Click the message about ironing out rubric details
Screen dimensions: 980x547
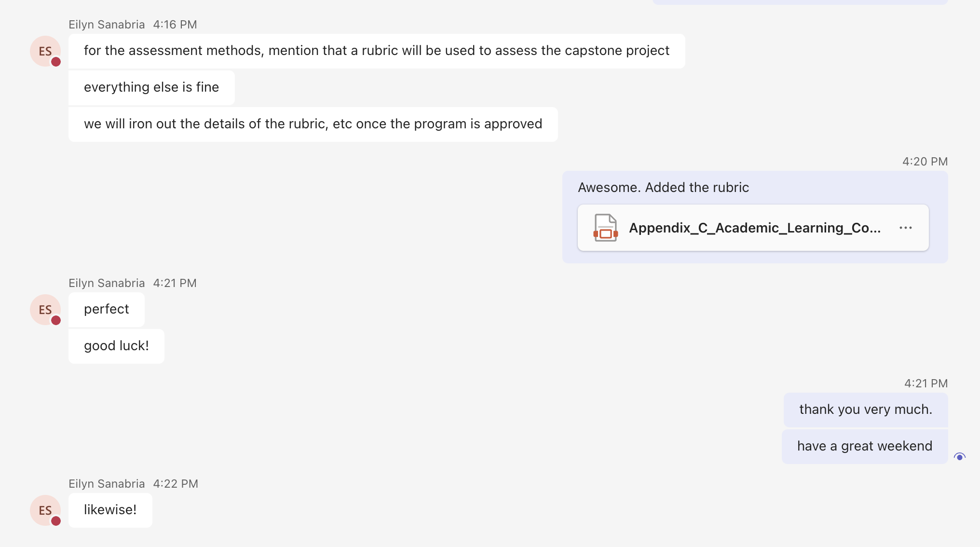[313, 124]
